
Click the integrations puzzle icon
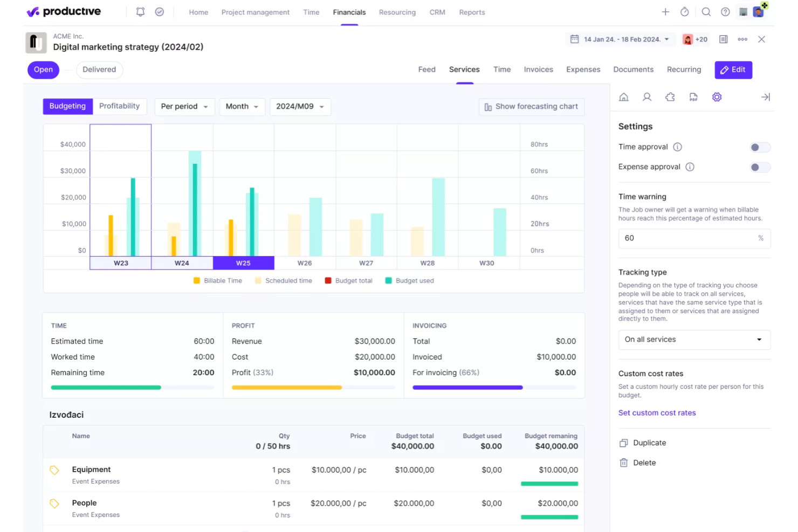pyautogui.click(x=670, y=97)
